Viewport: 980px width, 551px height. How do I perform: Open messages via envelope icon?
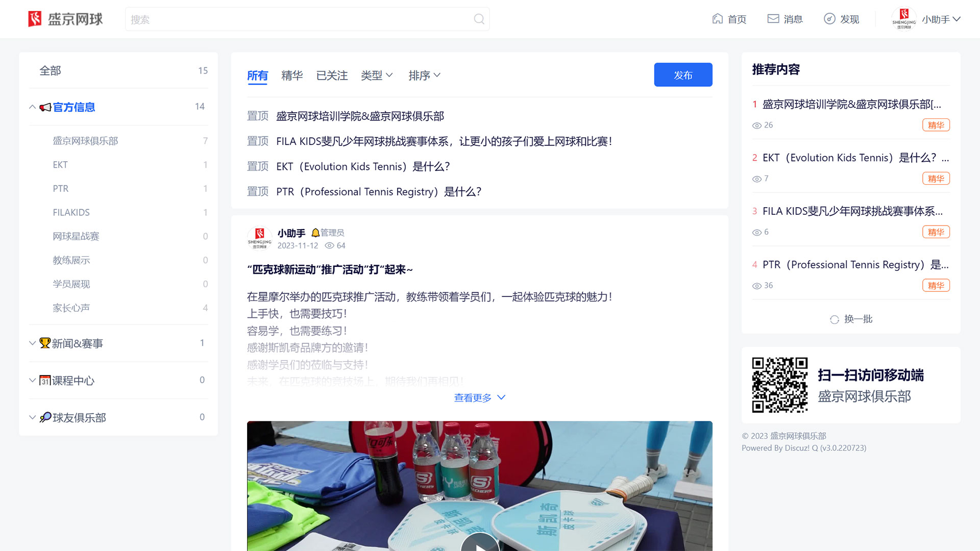point(773,19)
